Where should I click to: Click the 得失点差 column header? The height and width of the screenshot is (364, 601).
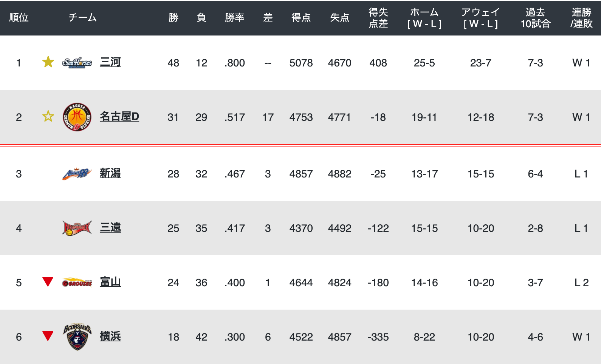coord(378,18)
